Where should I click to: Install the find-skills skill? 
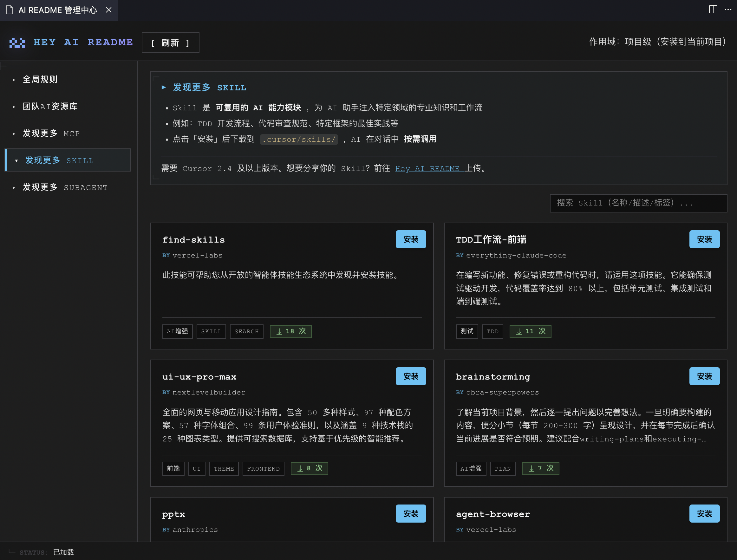tap(411, 239)
